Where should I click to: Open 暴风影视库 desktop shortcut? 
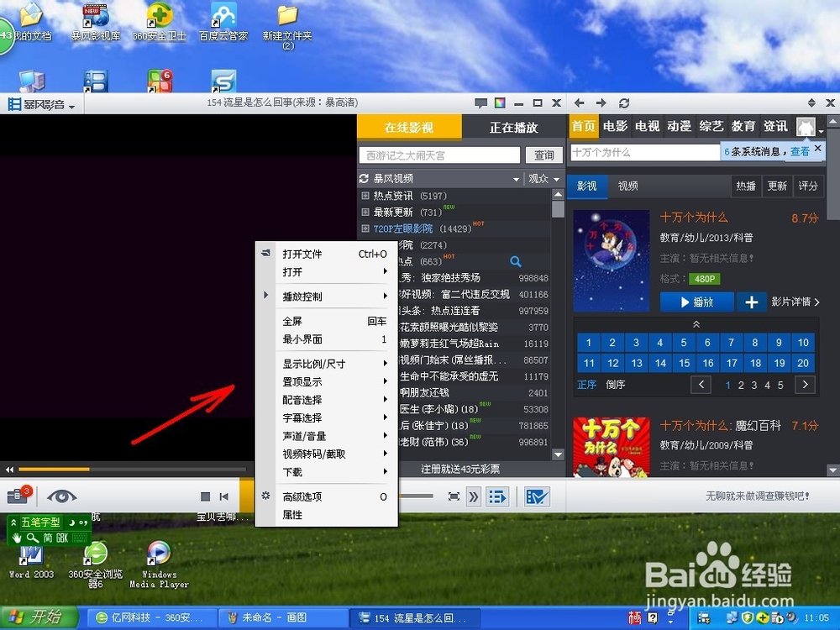(x=96, y=22)
